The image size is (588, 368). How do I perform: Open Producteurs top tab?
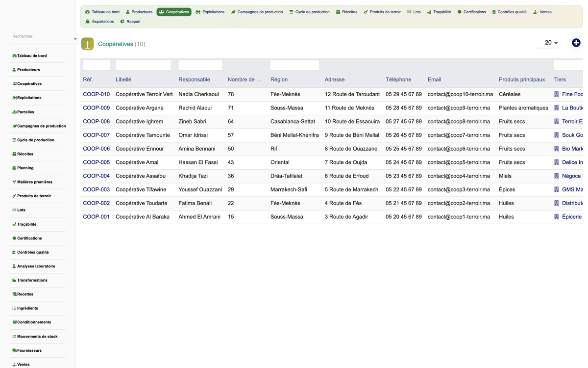(139, 12)
